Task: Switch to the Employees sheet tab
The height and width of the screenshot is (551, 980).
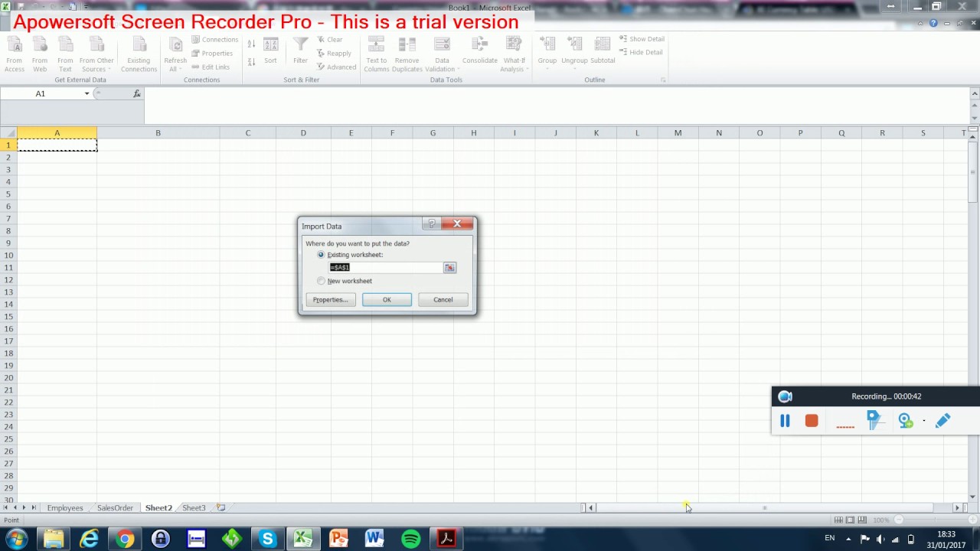Action: click(x=65, y=507)
